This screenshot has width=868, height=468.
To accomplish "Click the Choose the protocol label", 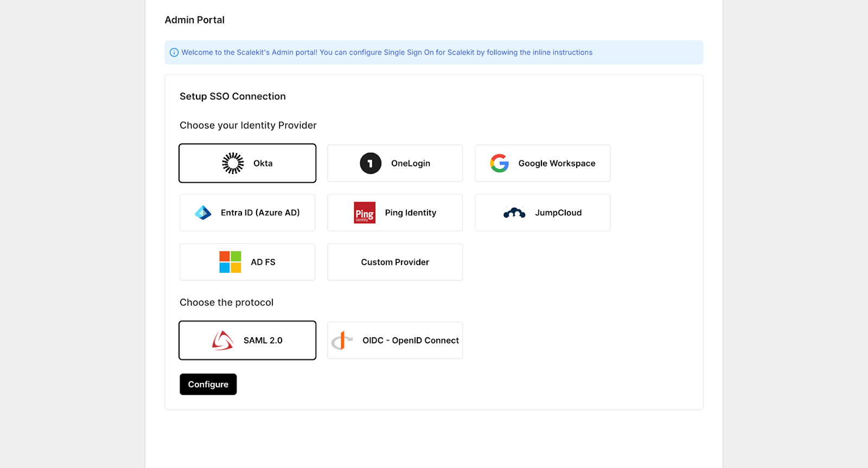I will pyautogui.click(x=227, y=303).
